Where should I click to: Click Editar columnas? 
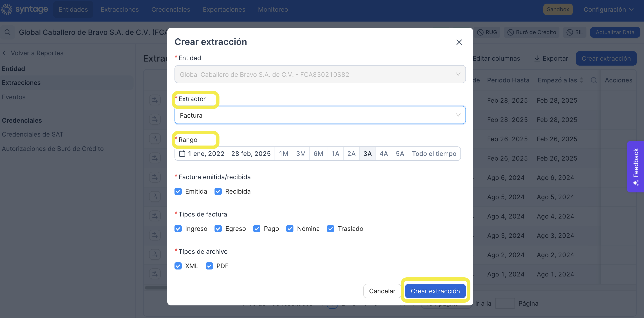(496, 58)
